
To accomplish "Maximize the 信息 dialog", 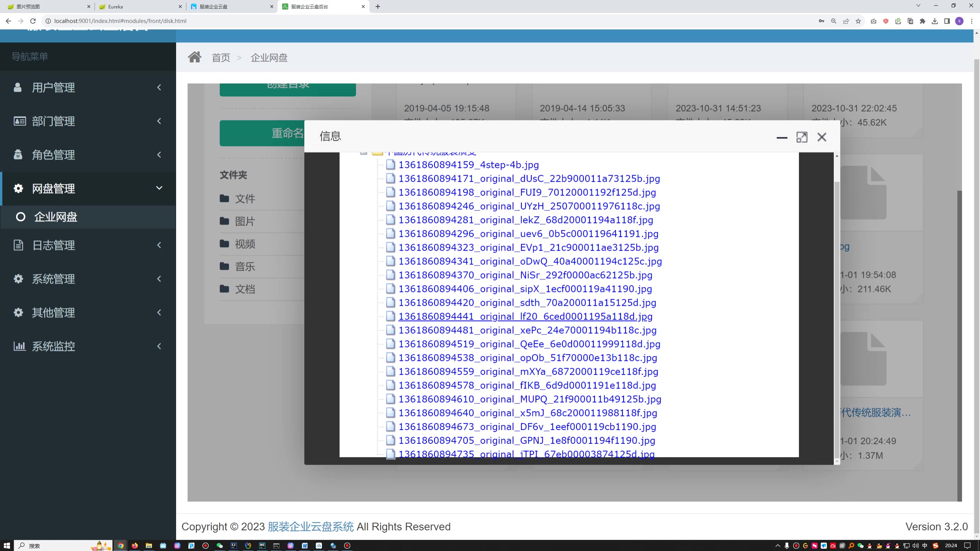I will click(x=802, y=137).
